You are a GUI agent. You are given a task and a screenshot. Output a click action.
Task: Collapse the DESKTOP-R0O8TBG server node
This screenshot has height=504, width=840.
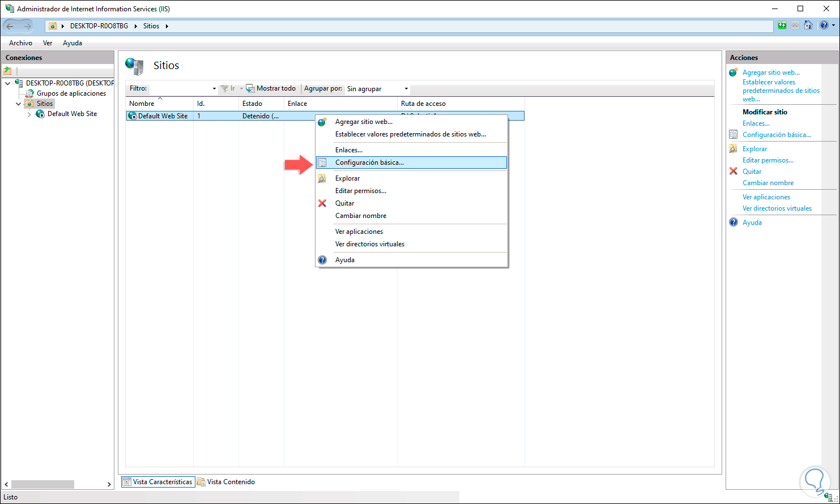(x=7, y=83)
